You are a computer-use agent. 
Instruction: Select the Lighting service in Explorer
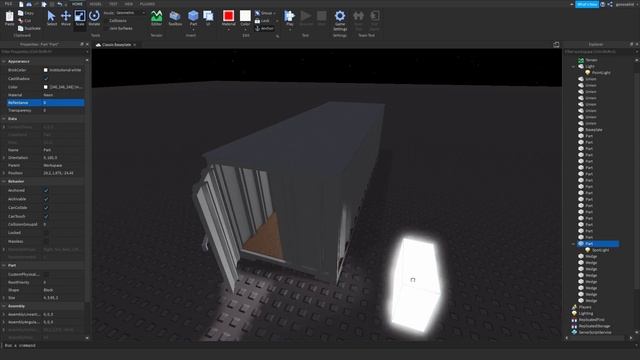coord(586,313)
